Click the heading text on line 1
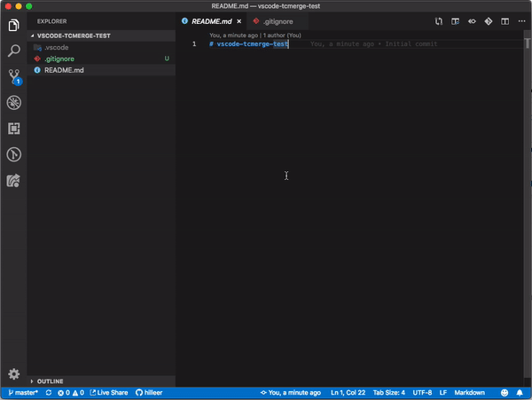 [248, 44]
